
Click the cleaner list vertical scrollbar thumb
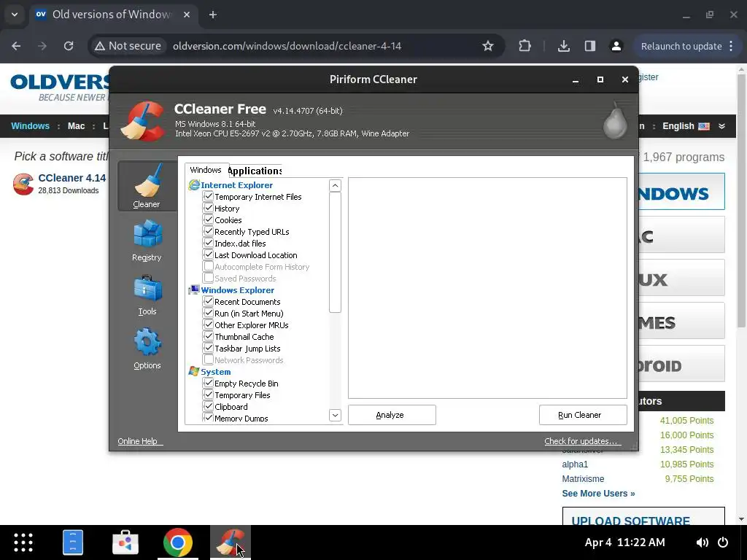coord(335,252)
